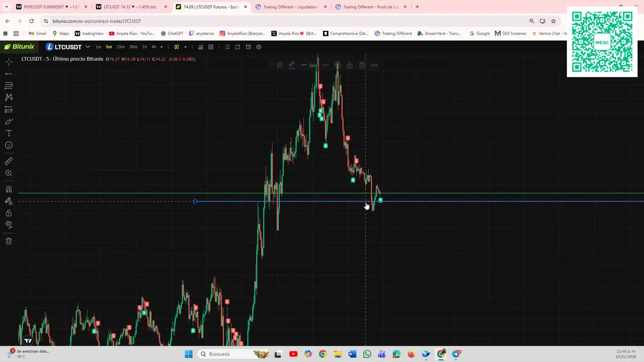Select the 30m timeframe
This screenshot has height=362, width=644.
point(133,47)
